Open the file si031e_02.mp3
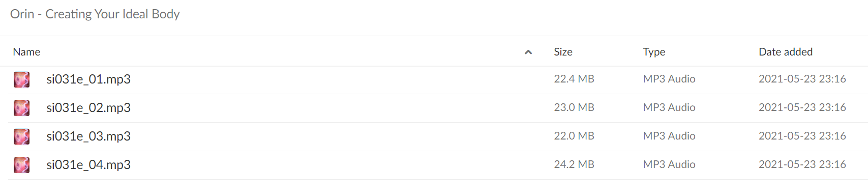This screenshot has height=195, width=868. 88,108
